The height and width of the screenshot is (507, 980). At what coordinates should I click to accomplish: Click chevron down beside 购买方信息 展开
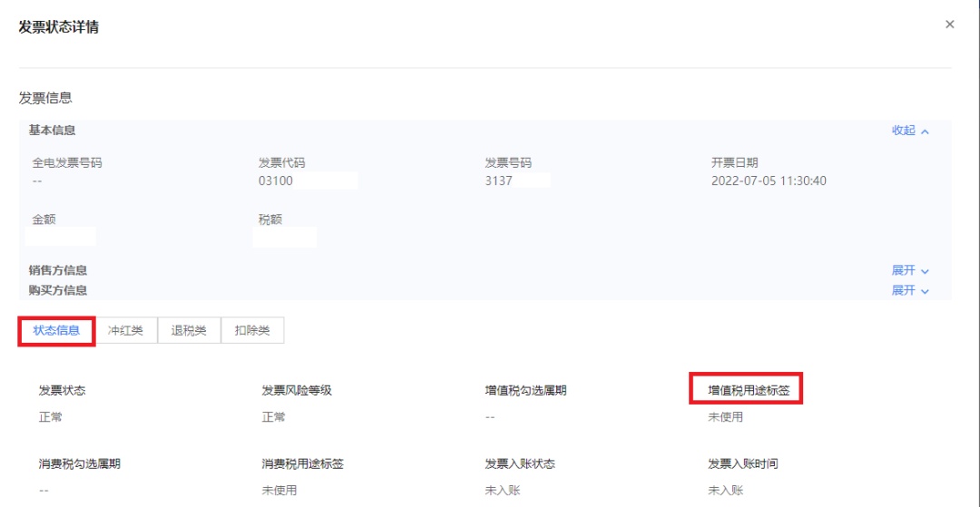point(925,291)
